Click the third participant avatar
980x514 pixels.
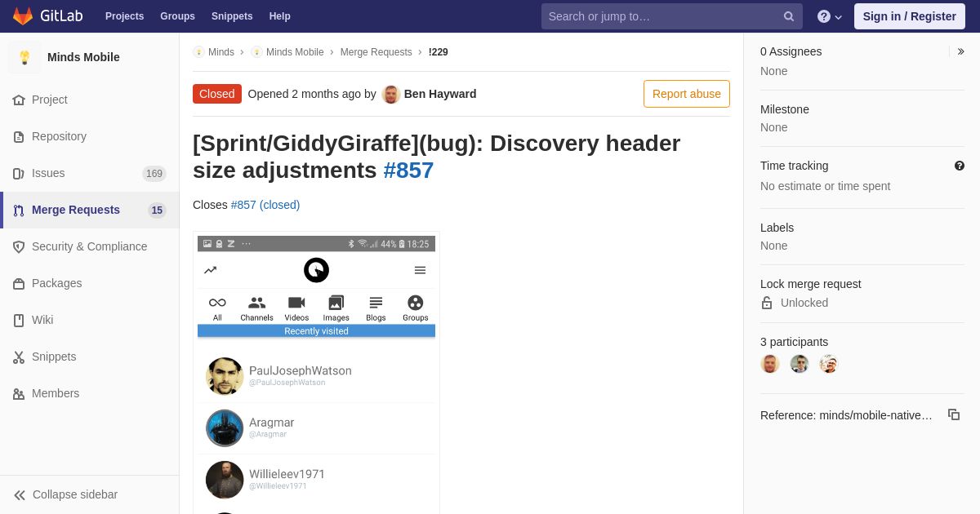pyautogui.click(x=829, y=364)
